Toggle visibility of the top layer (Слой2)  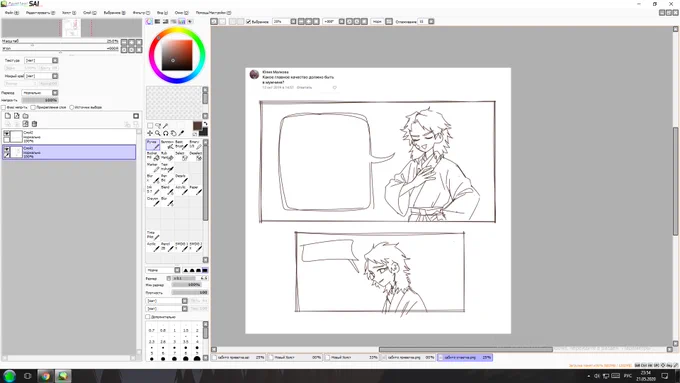7,134
